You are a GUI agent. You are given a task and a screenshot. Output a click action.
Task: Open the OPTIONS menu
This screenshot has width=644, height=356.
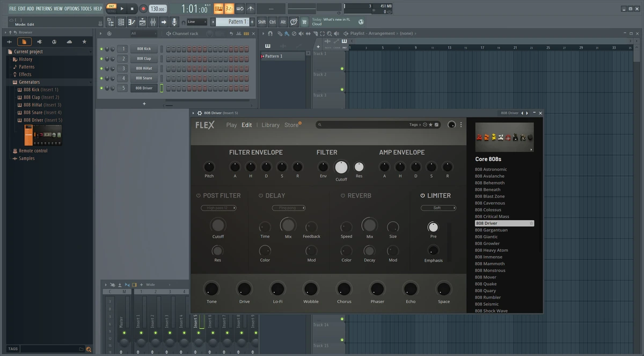pos(71,9)
